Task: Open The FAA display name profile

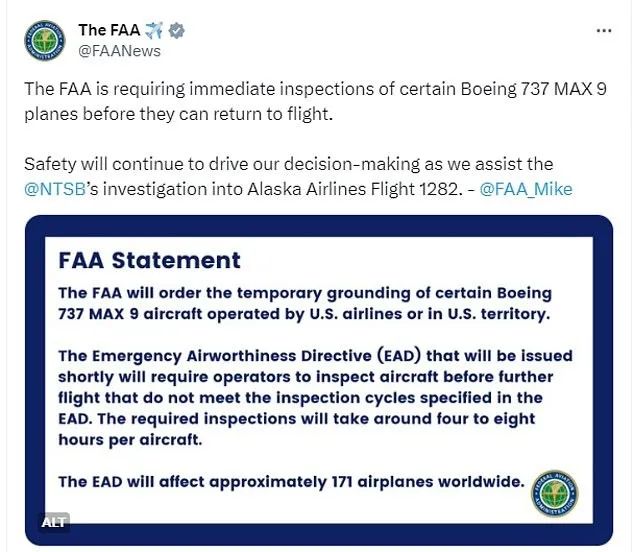Action: [x=109, y=30]
